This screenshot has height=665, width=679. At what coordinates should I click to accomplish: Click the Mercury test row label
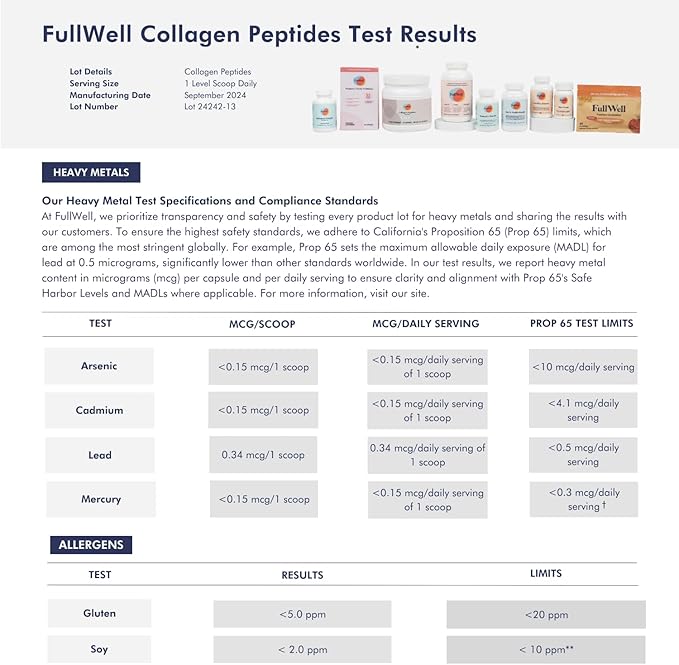click(100, 499)
